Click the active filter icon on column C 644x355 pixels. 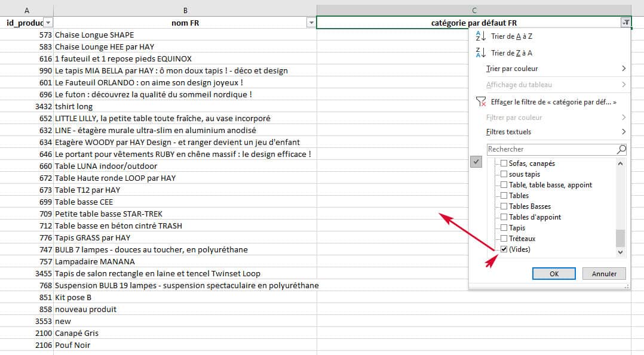click(625, 23)
